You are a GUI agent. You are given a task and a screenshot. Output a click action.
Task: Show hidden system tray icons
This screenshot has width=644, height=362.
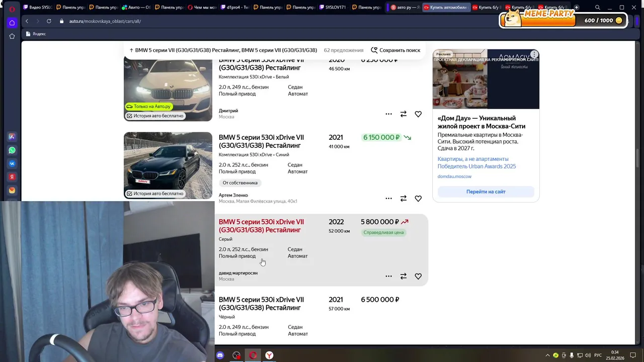548,355
